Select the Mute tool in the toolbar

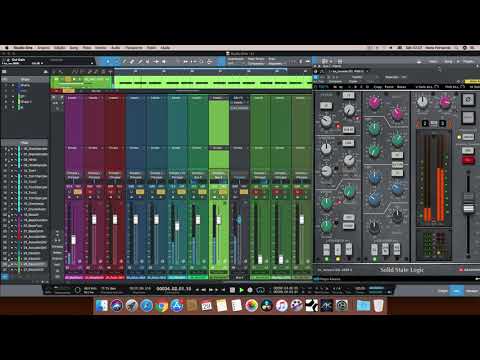click(x=148, y=62)
